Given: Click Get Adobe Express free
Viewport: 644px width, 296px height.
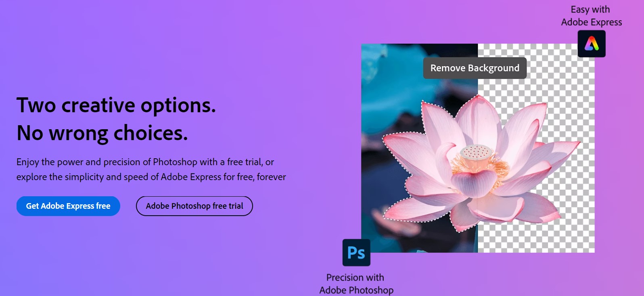Looking at the screenshot, I should pos(68,206).
